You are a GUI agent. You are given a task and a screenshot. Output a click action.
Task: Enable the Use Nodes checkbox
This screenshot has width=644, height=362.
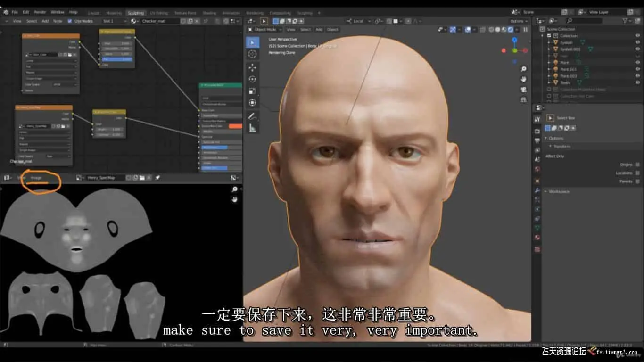click(70, 21)
